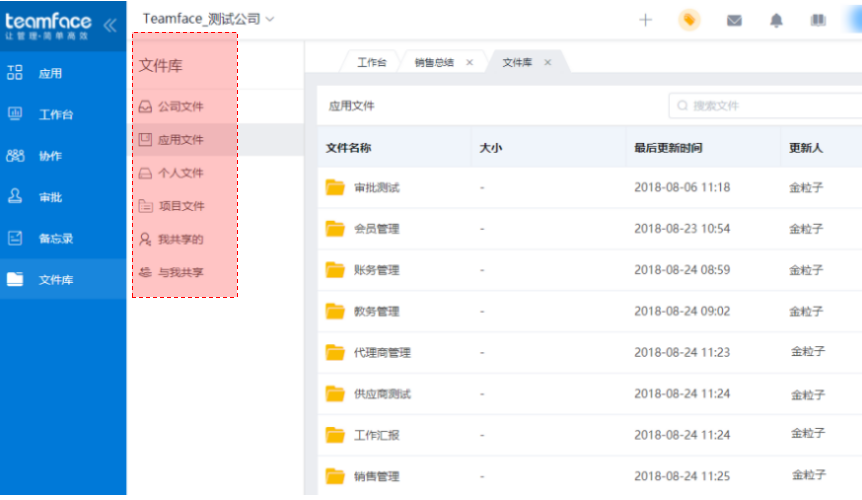Screen dimensions: 862x500
Task: Close the 文件库 tab
Action: tap(548, 62)
